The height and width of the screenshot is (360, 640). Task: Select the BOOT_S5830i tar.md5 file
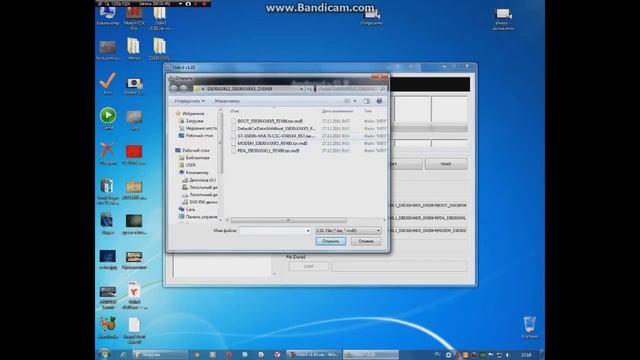(270, 121)
